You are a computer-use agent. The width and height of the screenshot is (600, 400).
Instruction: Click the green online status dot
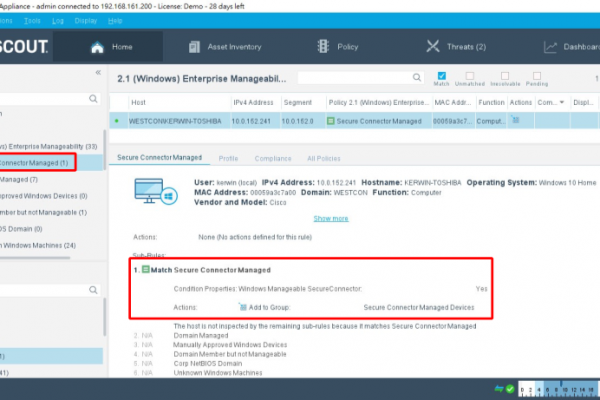[117, 121]
